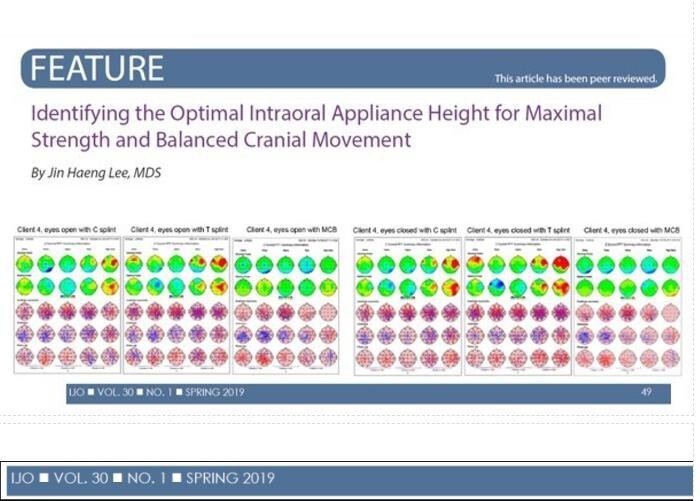Open the eyes closed with MCB figure
700x501 pixels.
pos(628,306)
